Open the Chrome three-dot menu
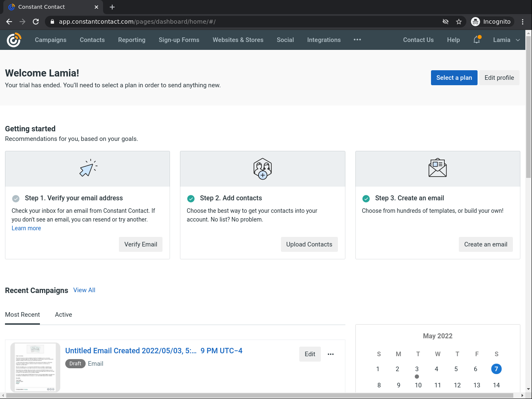The width and height of the screenshot is (532, 399). click(523, 22)
